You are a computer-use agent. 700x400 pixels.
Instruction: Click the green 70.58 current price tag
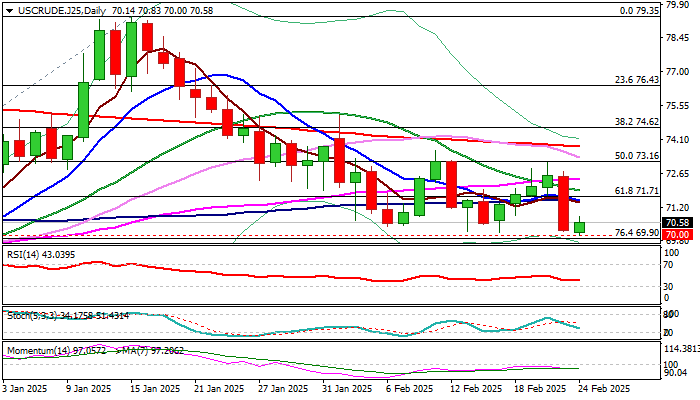677,223
